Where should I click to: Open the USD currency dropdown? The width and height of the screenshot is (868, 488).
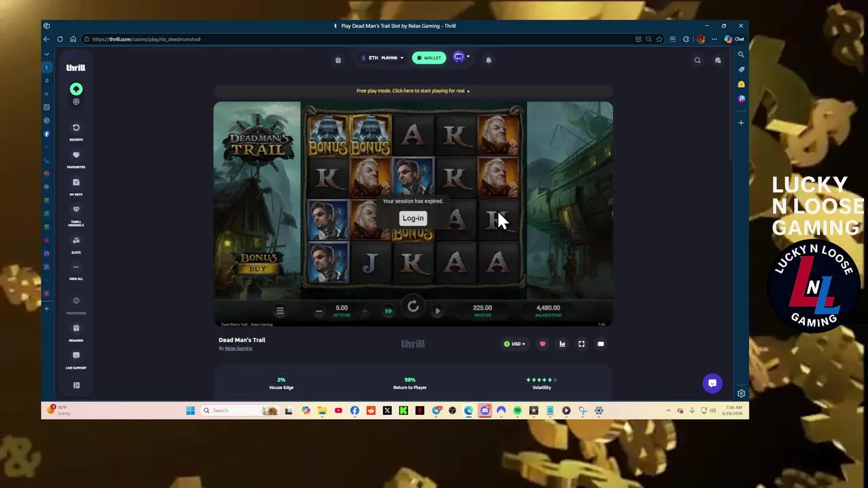click(515, 344)
